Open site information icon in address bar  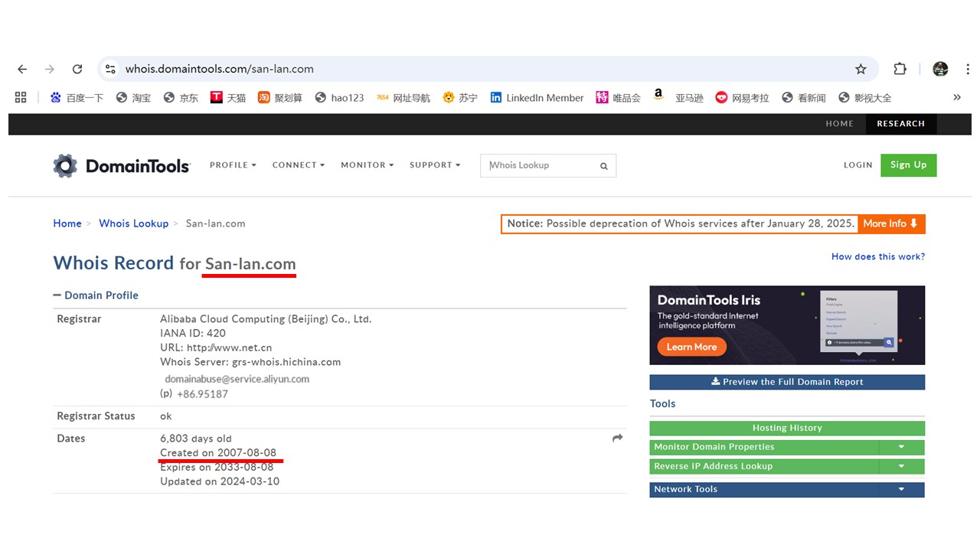click(111, 69)
